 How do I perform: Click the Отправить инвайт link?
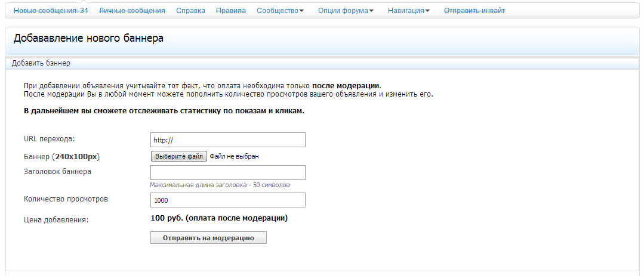click(474, 11)
